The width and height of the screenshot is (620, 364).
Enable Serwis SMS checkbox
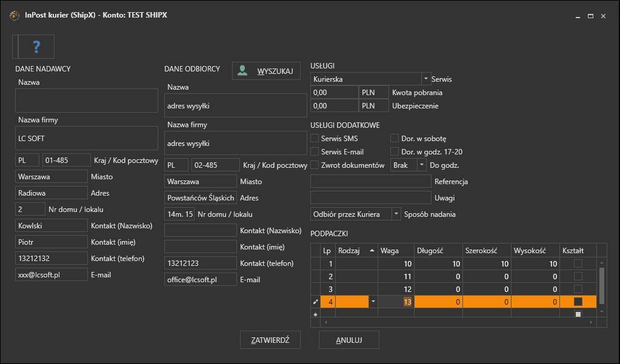315,138
